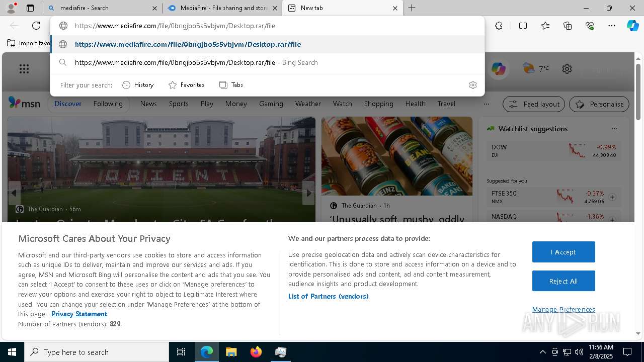The width and height of the screenshot is (644, 362).
Task: Switch to the MediaFire File sharing tab
Action: coord(221,8)
